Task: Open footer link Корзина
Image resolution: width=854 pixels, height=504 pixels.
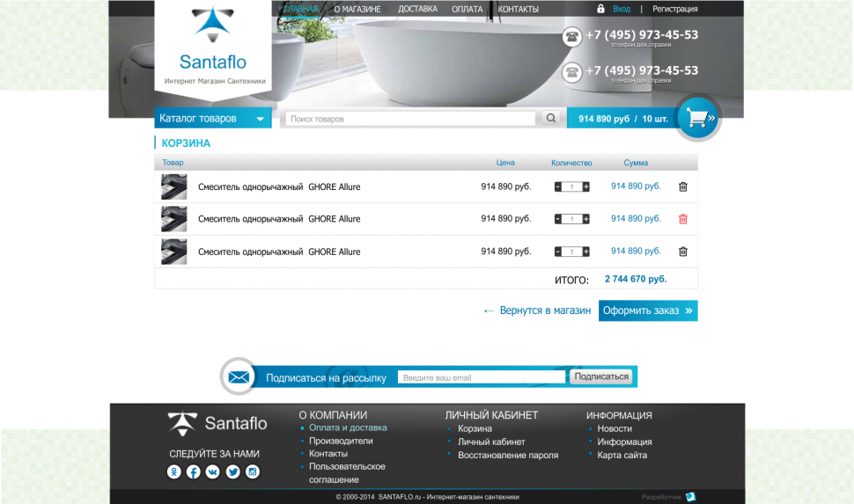Action: [x=475, y=428]
